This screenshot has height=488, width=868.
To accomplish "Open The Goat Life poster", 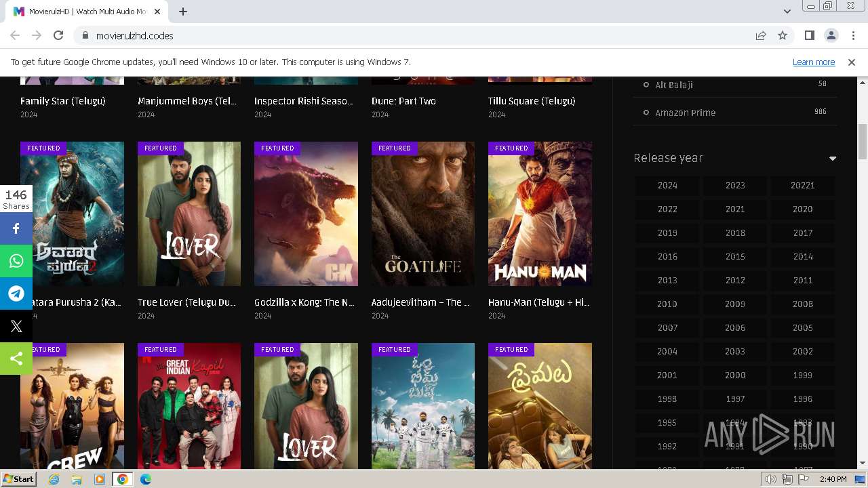I will click(423, 213).
